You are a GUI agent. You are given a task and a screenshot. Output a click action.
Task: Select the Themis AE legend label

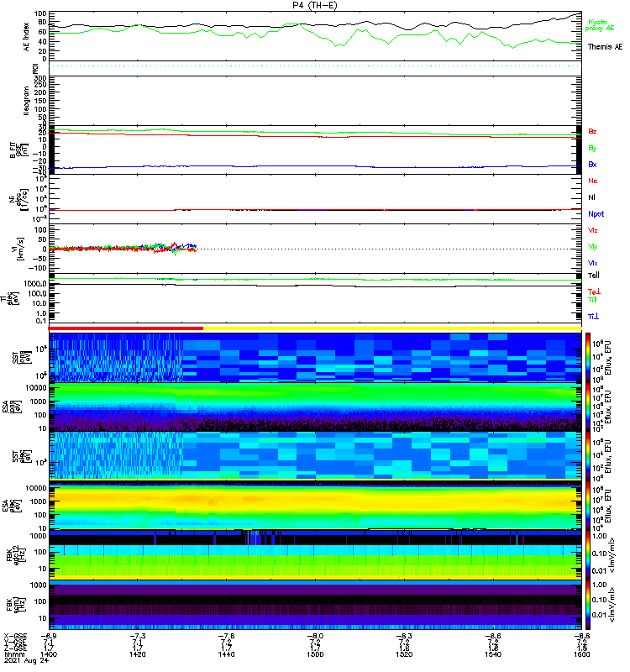coord(605,47)
